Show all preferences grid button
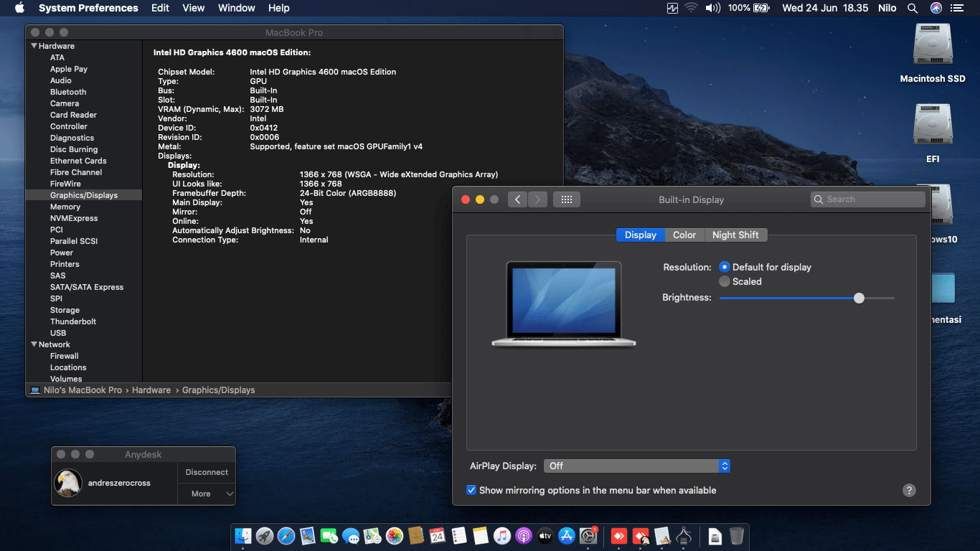Image resolution: width=980 pixels, height=551 pixels. (x=566, y=199)
